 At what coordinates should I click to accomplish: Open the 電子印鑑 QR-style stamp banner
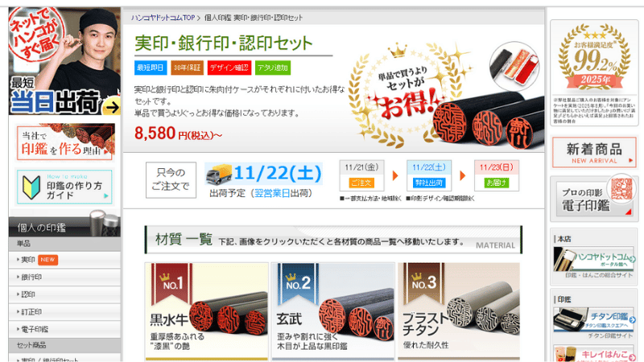click(x=593, y=199)
